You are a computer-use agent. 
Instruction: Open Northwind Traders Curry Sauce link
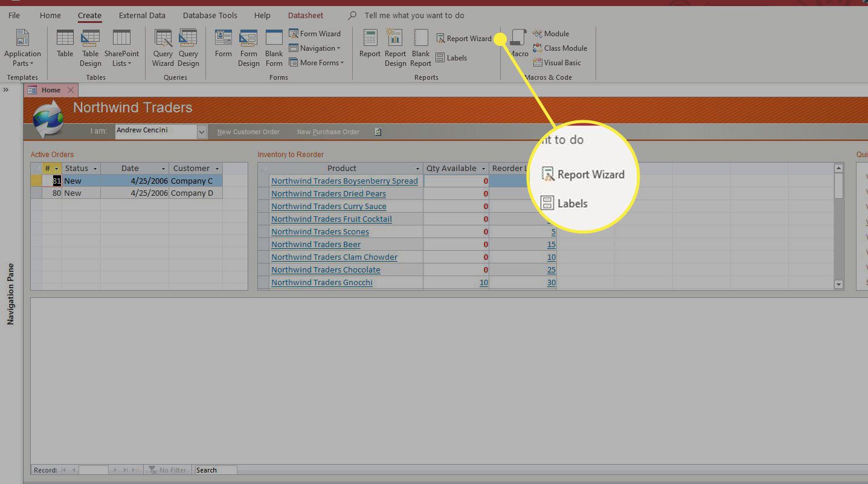click(329, 206)
